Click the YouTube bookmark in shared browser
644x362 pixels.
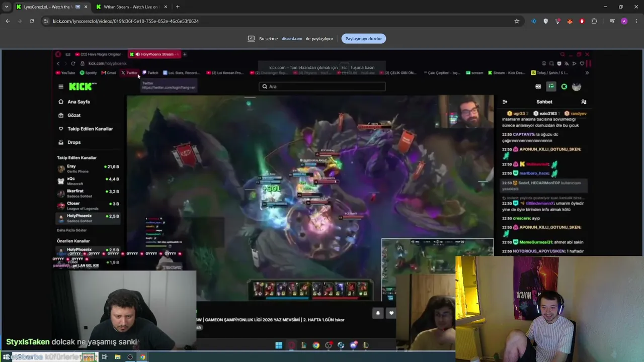66,73
